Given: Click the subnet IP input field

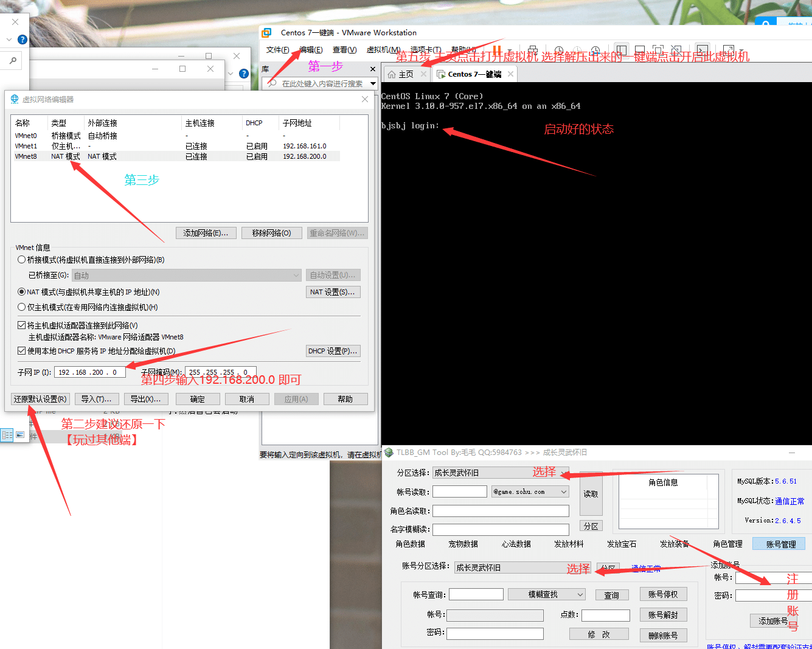Looking at the screenshot, I should 89,372.
